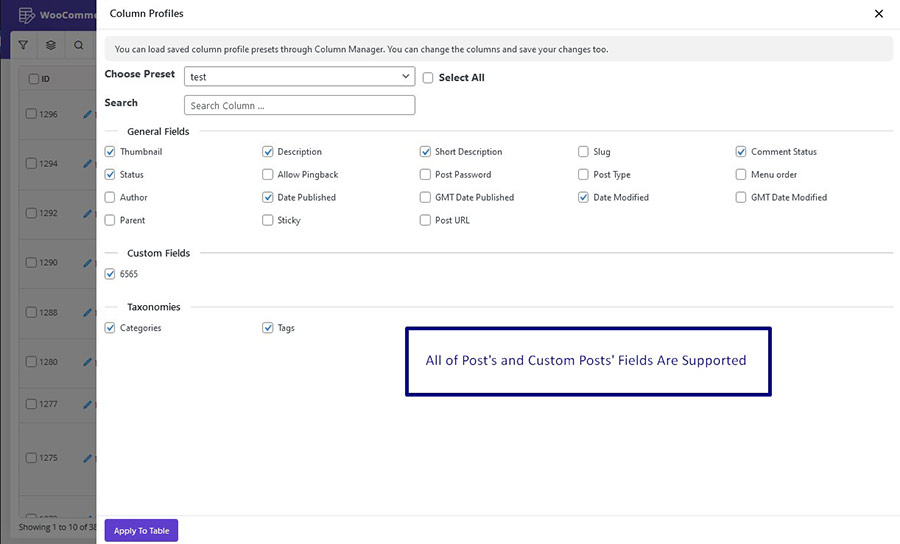Enable the Post URL checkbox
This screenshot has width=900, height=544.
coord(425,220)
